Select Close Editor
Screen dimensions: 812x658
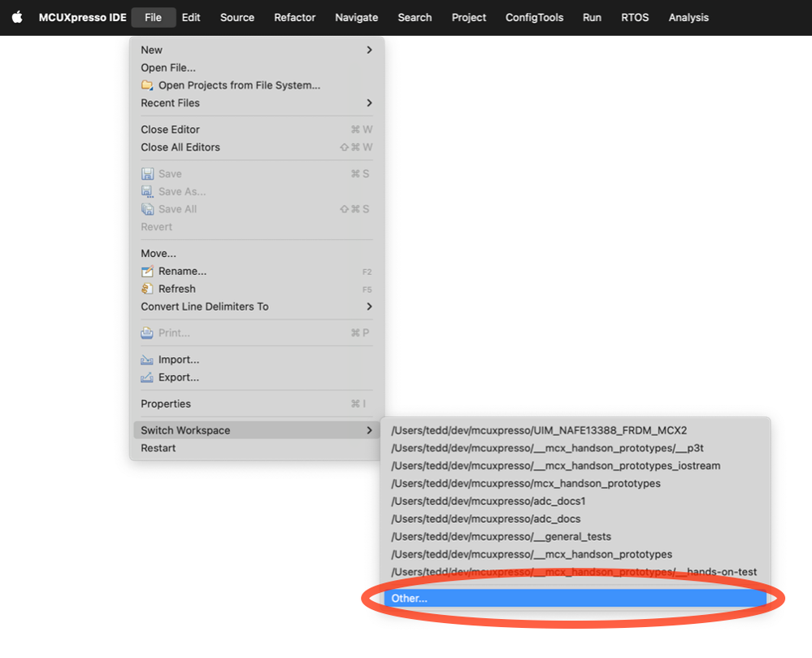(x=256, y=129)
